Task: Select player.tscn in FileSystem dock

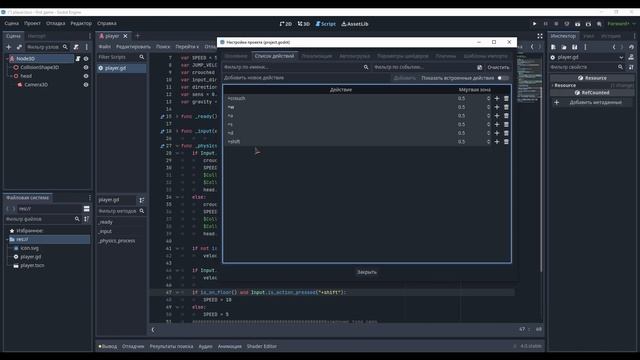Action: point(32,266)
